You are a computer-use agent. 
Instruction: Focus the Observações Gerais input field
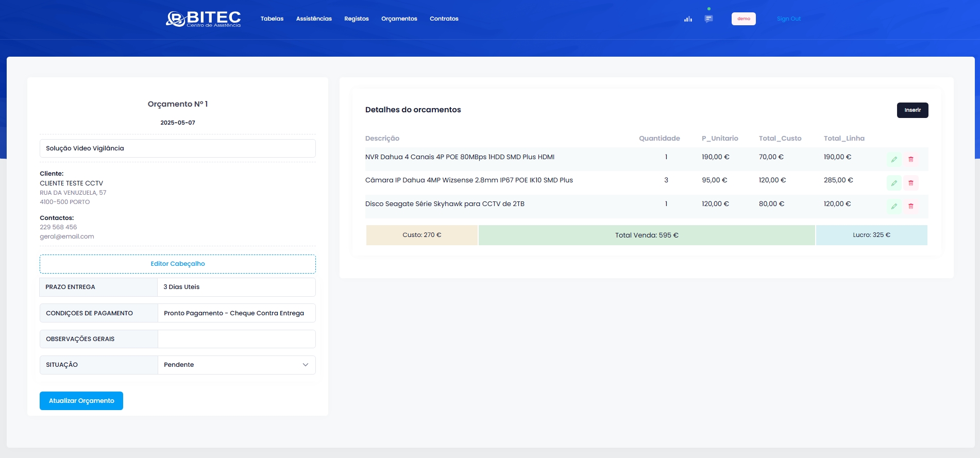(236, 339)
